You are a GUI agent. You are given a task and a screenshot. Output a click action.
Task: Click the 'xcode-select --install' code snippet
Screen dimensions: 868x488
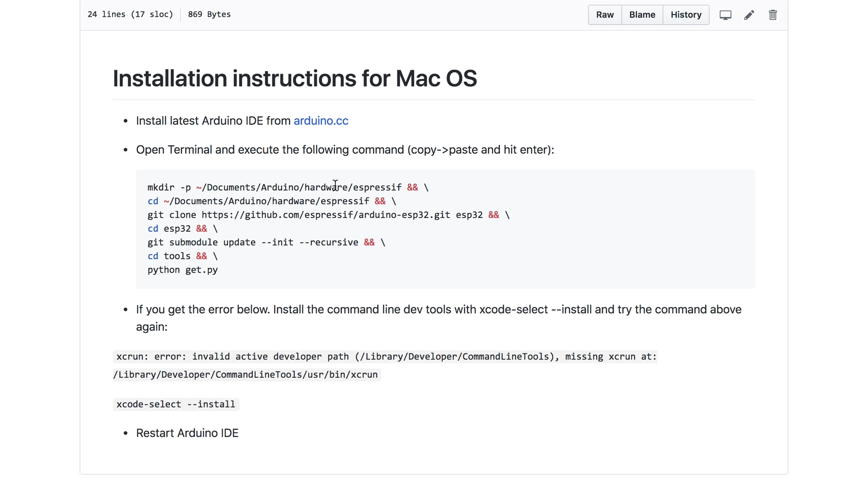176,404
